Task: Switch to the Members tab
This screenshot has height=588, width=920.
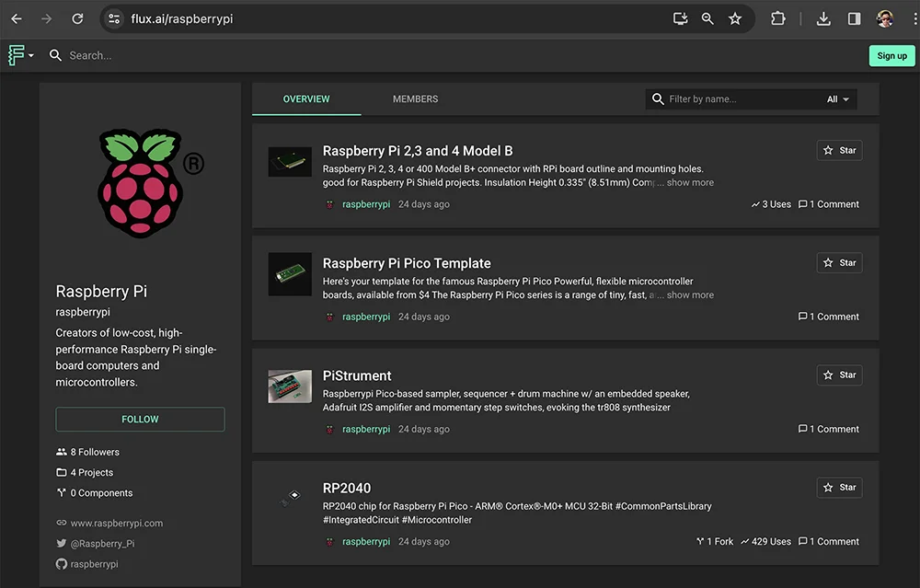Action: [x=415, y=98]
